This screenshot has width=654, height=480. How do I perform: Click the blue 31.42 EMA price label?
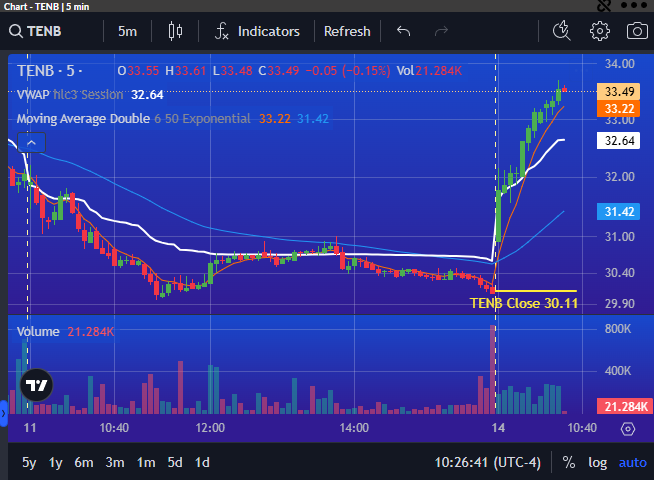coord(619,211)
